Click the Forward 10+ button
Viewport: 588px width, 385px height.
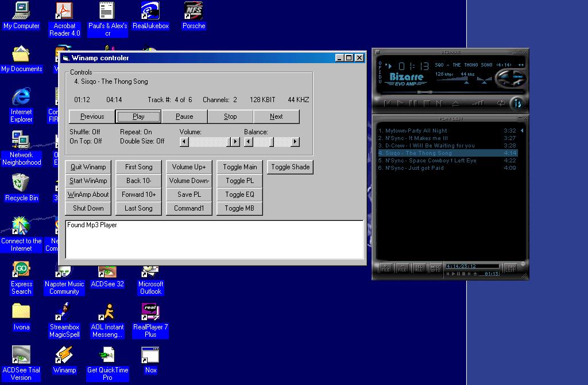(x=139, y=195)
